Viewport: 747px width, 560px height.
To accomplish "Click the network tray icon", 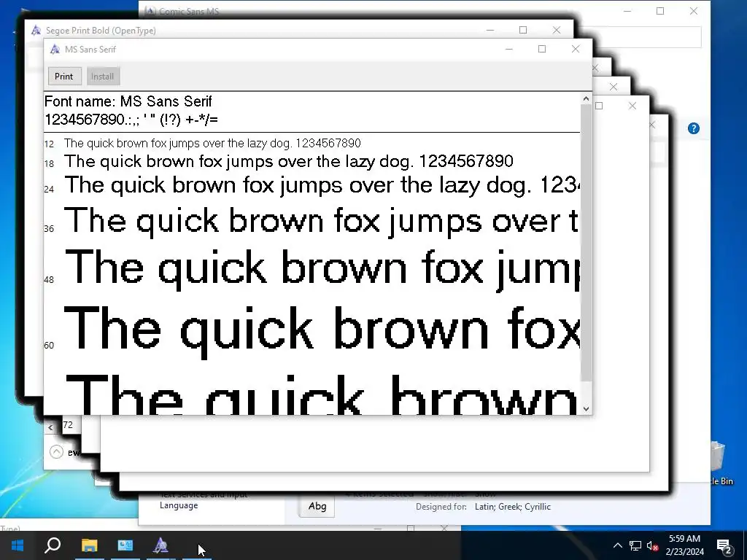I will coord(635,545).
